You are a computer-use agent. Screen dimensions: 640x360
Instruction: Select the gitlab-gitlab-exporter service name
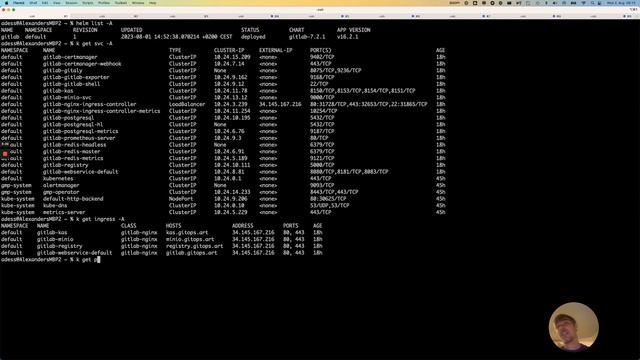click(x=76, y=77)
